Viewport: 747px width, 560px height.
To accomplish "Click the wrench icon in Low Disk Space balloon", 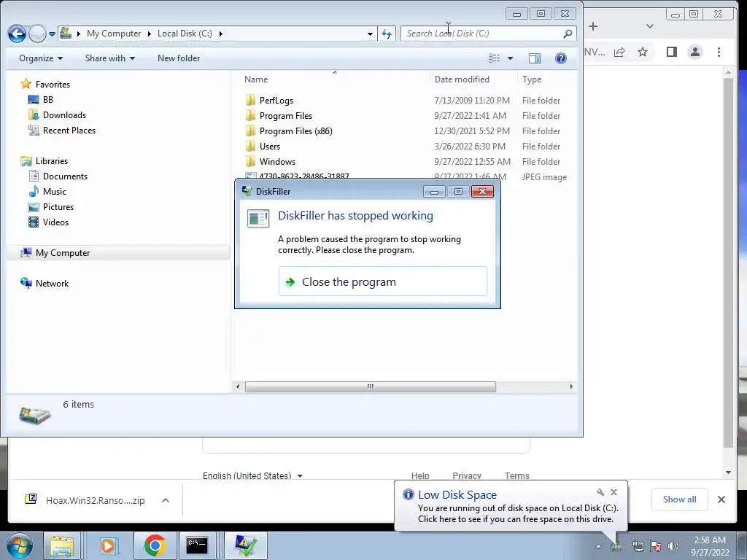I will (x=600, y=492).
